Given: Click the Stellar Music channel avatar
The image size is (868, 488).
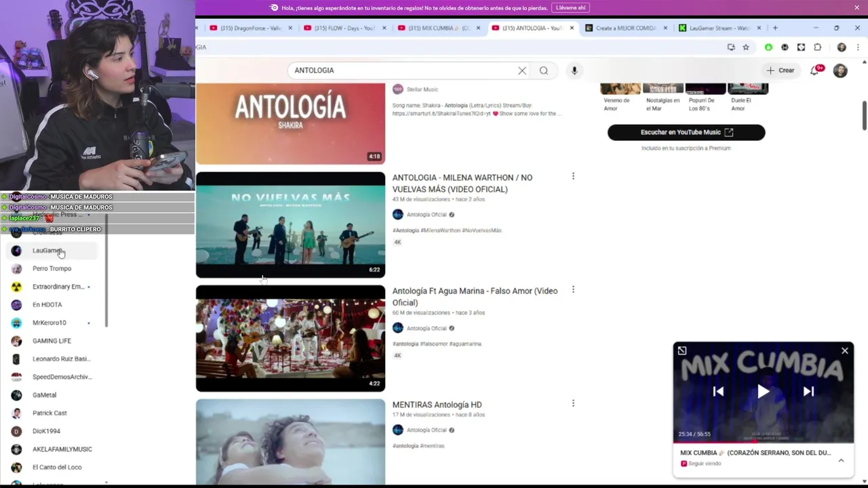Looking at the screenshot, I should coord(398,89).
